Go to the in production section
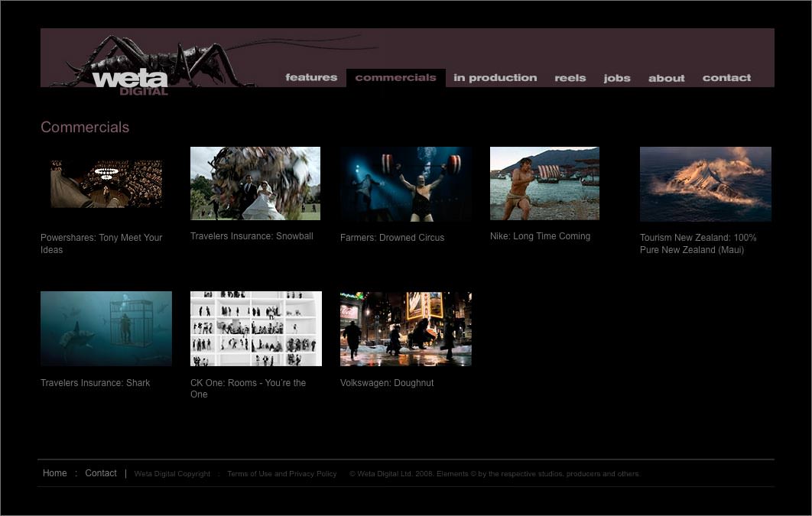Image resolution: width=812 pixels, height=516 pixels. 495,78
